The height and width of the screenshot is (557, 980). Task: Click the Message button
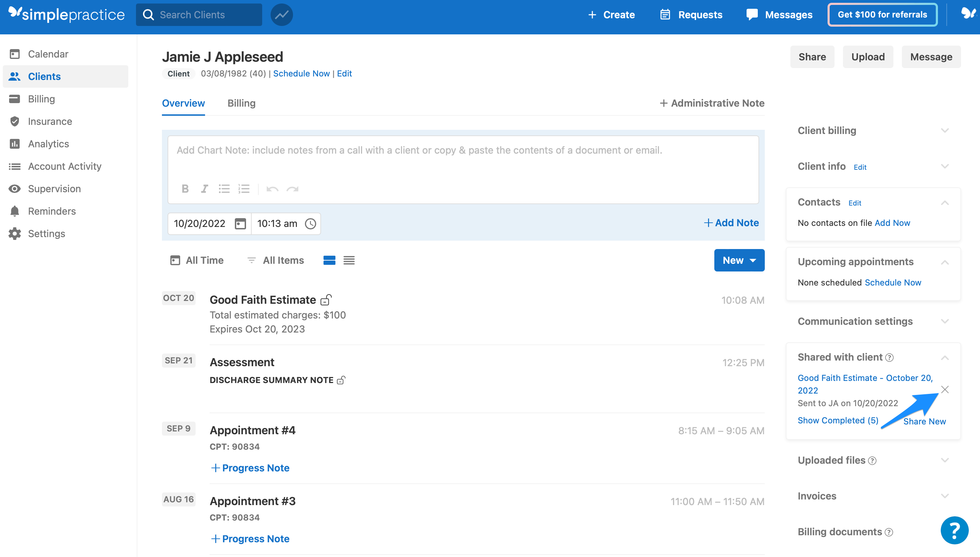(931, 57)
